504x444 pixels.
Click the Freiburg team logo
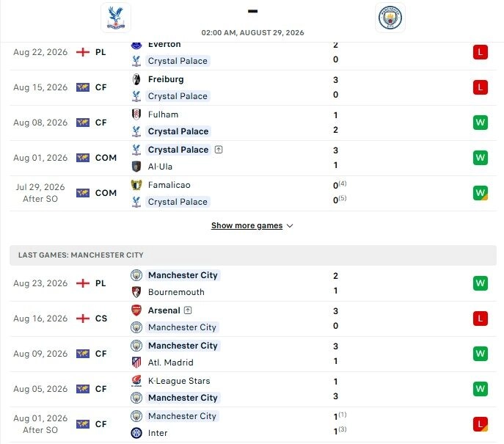tap(136, 79)
